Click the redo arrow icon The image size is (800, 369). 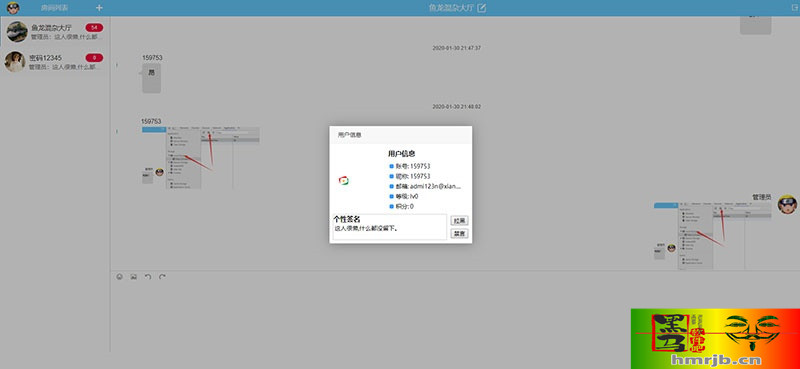pos(162,277)
